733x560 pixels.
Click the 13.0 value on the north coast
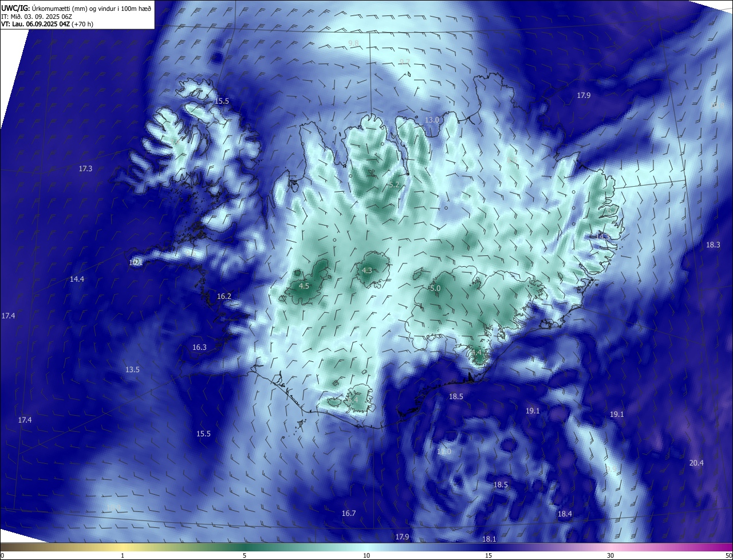(x=432, y=120)
